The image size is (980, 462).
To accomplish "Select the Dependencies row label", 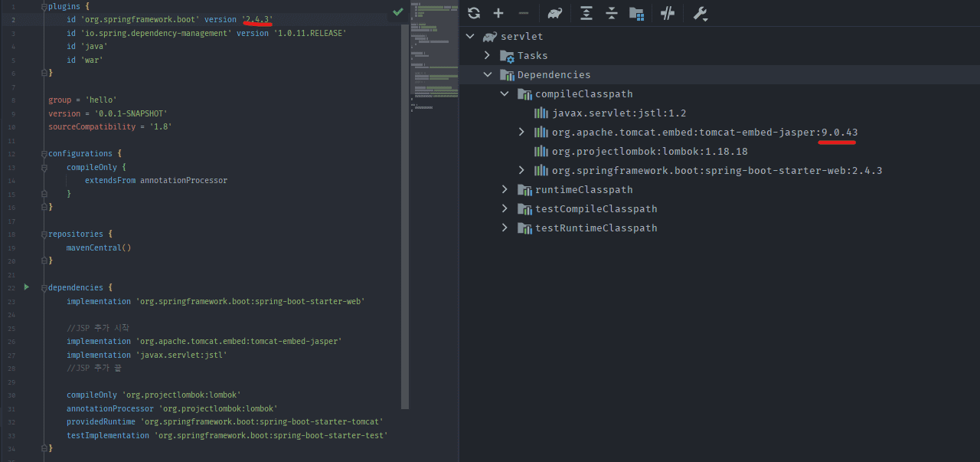I will point(554,75).
